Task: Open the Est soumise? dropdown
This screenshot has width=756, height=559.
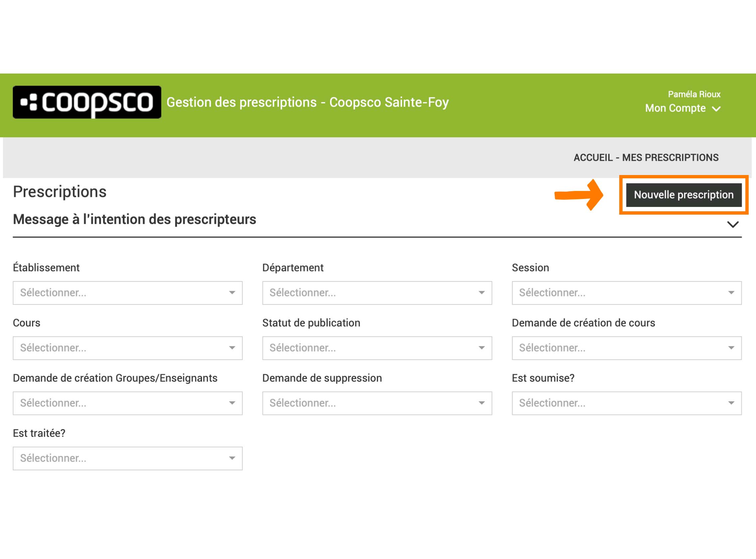Action: 626,403
